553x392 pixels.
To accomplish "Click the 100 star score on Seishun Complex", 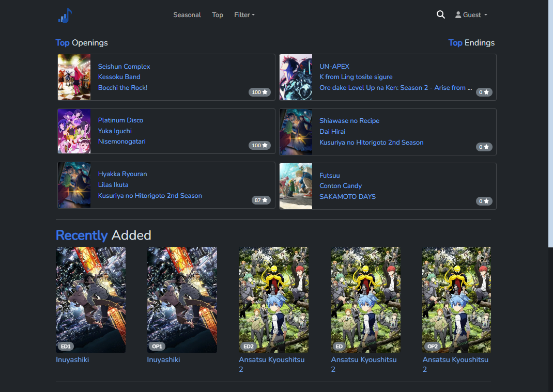I will (259, 92).
